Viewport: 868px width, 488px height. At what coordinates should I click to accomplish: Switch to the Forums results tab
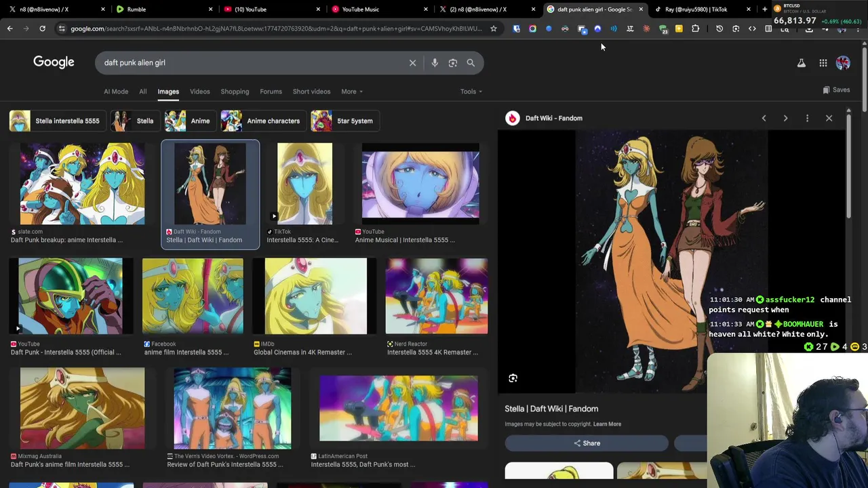tap(271, 91)
